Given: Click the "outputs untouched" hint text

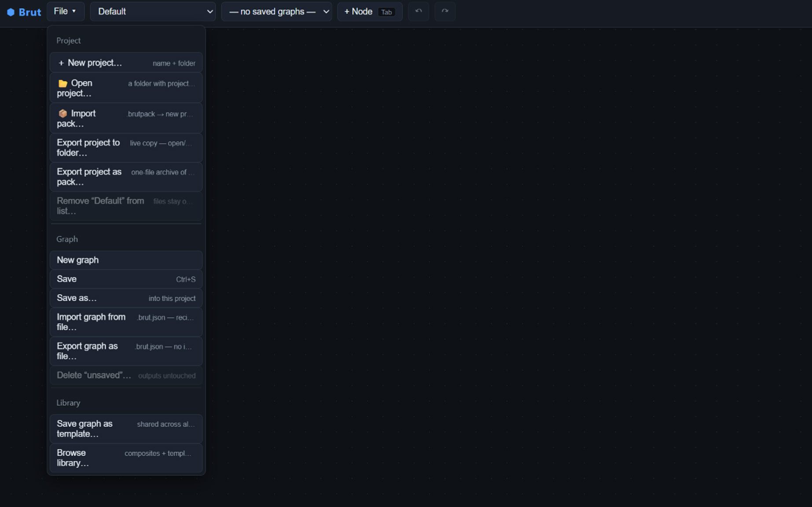Looking at the screenshot, I should click(167, 376).
